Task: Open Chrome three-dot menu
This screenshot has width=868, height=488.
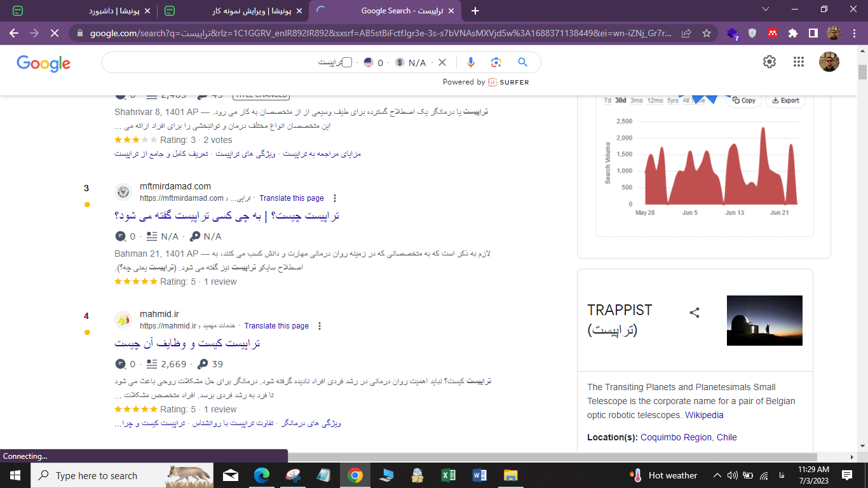Action: [x=854, y=33]
